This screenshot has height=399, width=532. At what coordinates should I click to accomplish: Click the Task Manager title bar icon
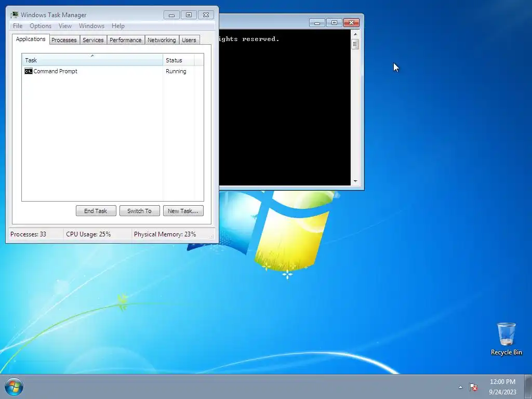click(x=14, y=15)
